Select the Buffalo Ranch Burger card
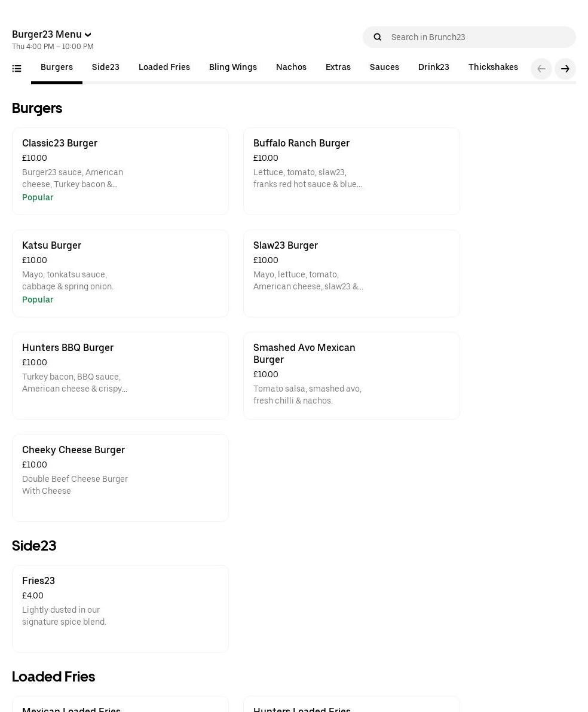 pyautogui.click(x=351, y=171)
